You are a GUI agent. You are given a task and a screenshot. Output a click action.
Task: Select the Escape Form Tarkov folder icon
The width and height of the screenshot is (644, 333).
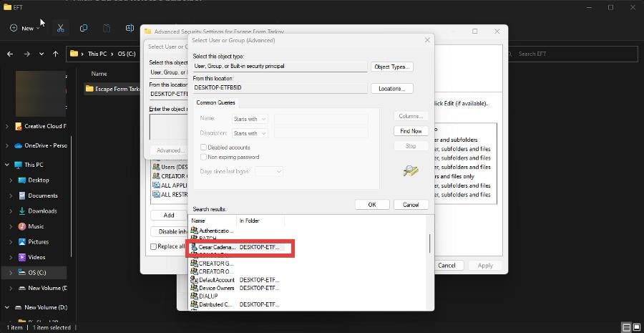89,89
